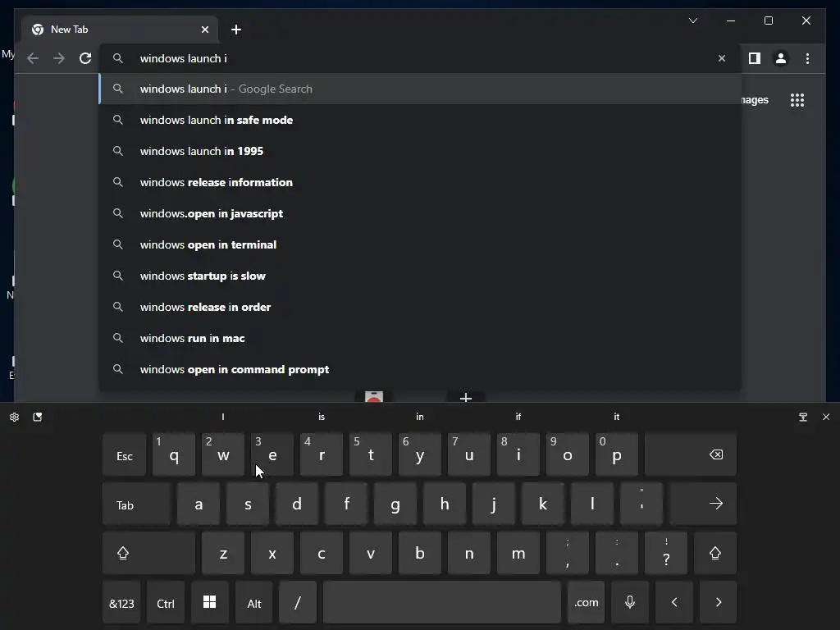The height and width of the screenshot is (630, 840).
Task: Tap the left cursor arrow key
Action: [x=674, y=603]
